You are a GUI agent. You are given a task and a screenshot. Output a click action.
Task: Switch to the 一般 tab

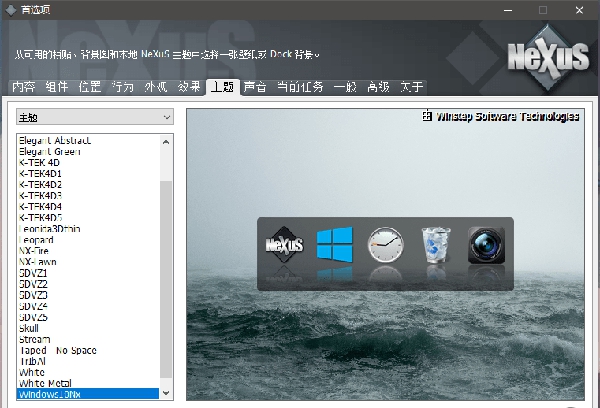click(x=346, y=87)
